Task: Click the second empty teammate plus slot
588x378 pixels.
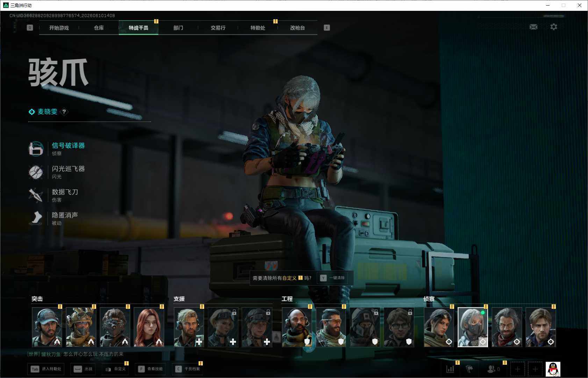Action: (535, 369)
